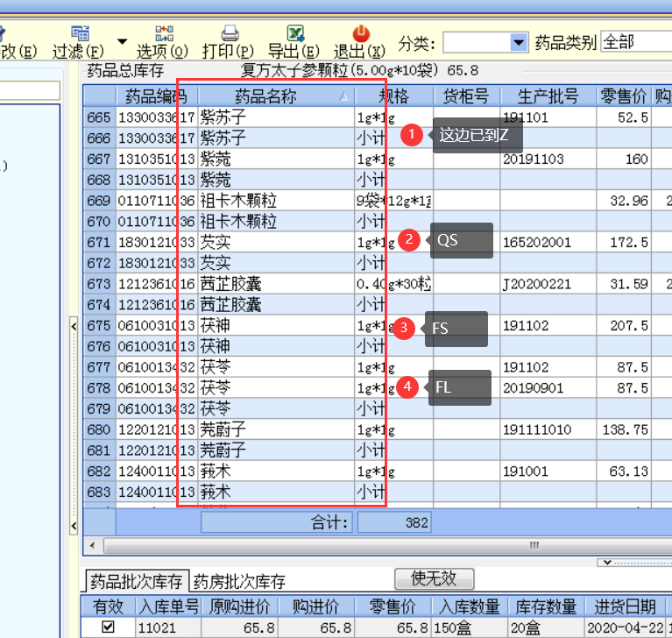Image resolution: width=672 pixels, height=638 pixels.
Task: Click the 150盒 inbound quantity cell
Action: tap(470, 627)
